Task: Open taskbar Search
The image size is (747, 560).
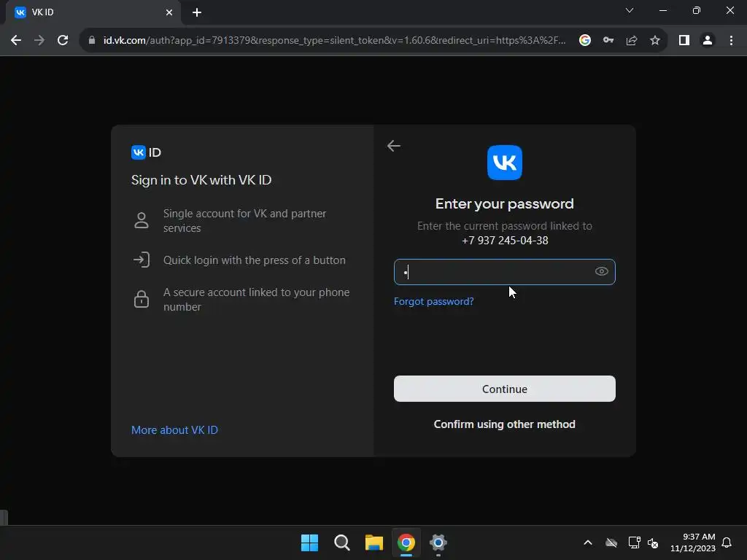Action: tap(342, 542)
